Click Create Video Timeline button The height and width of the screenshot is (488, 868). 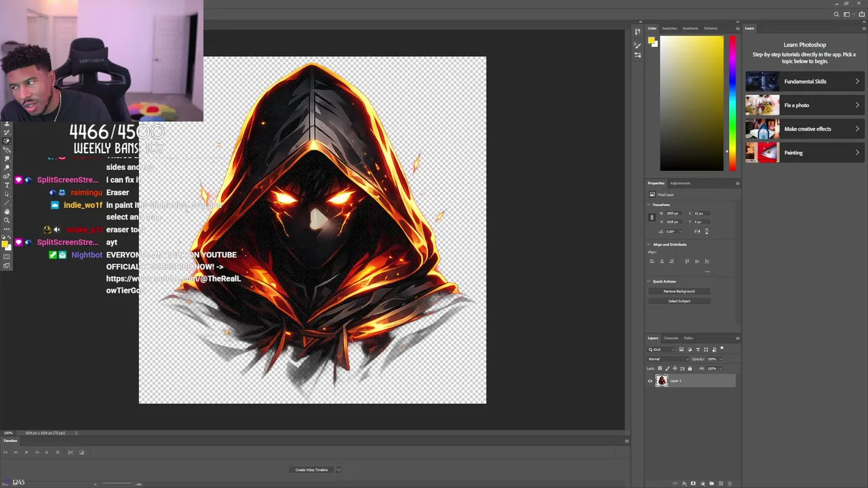(x=311, y=470)
